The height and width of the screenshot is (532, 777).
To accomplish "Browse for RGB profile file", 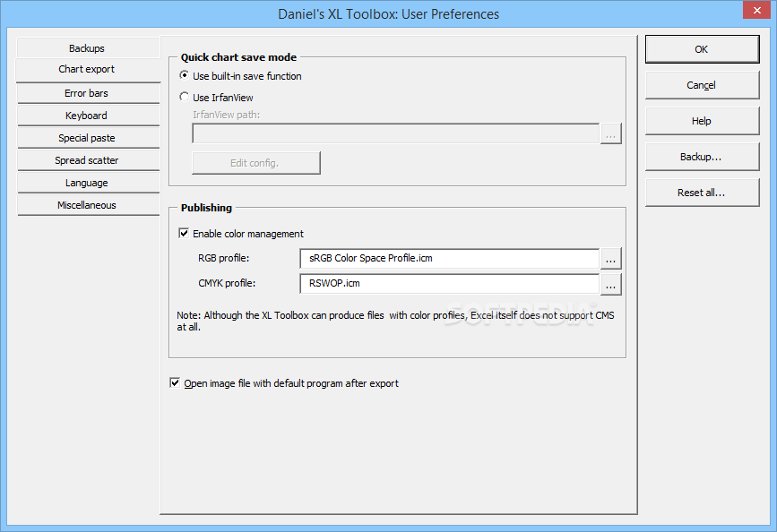I will point(610,259).
